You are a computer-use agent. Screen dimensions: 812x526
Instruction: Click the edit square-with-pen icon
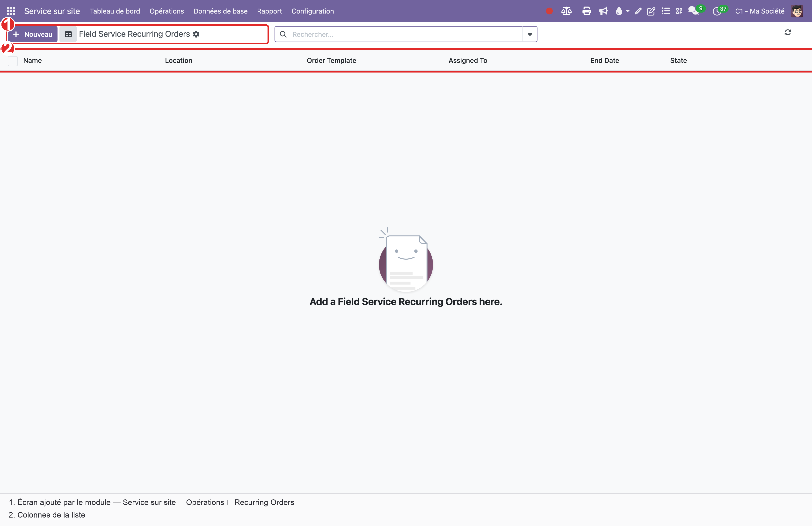651,11
